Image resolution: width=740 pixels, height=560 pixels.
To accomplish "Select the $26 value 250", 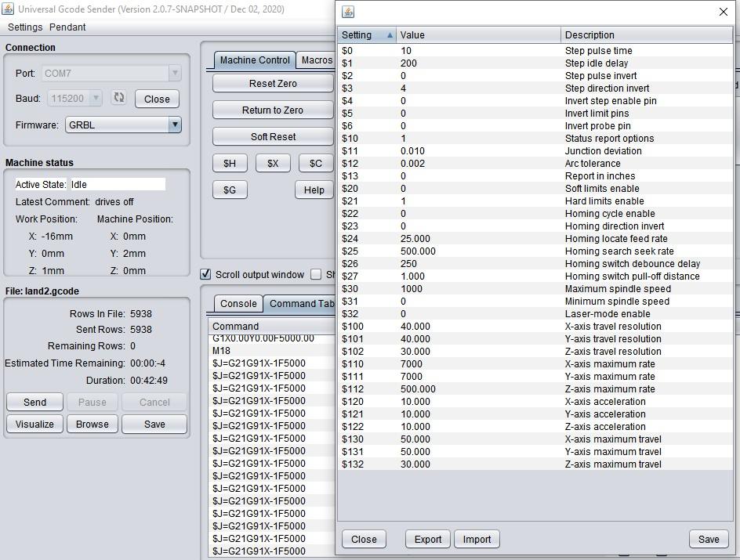I will 478,263.
